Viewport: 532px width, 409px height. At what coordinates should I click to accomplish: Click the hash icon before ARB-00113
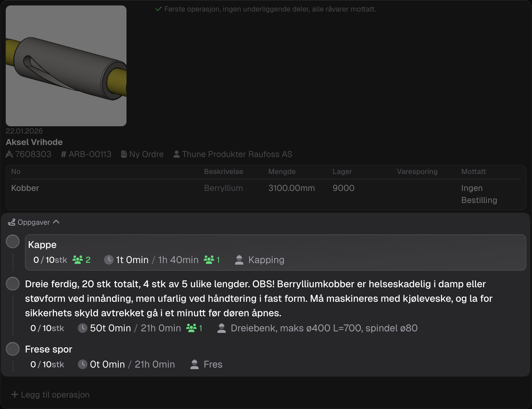(63, 154)
